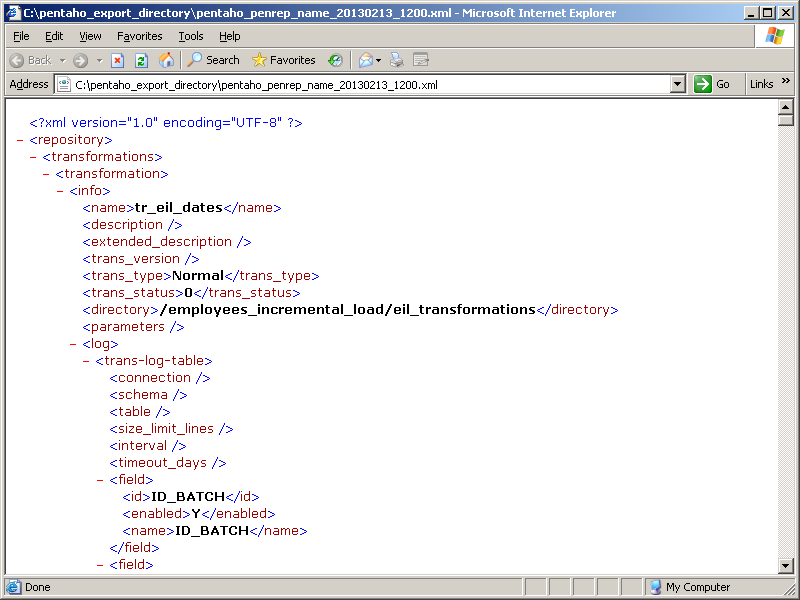Open the Tools menu

[191, 36]
